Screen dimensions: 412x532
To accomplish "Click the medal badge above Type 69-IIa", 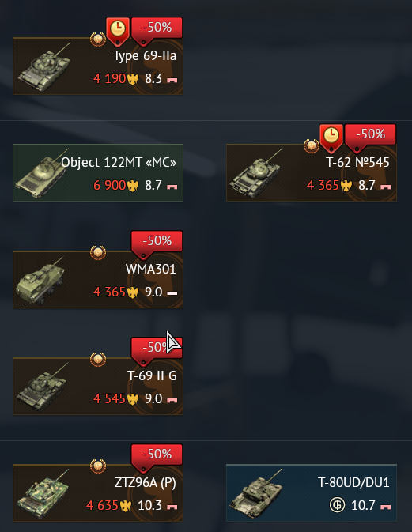I will tap(98, 40).
